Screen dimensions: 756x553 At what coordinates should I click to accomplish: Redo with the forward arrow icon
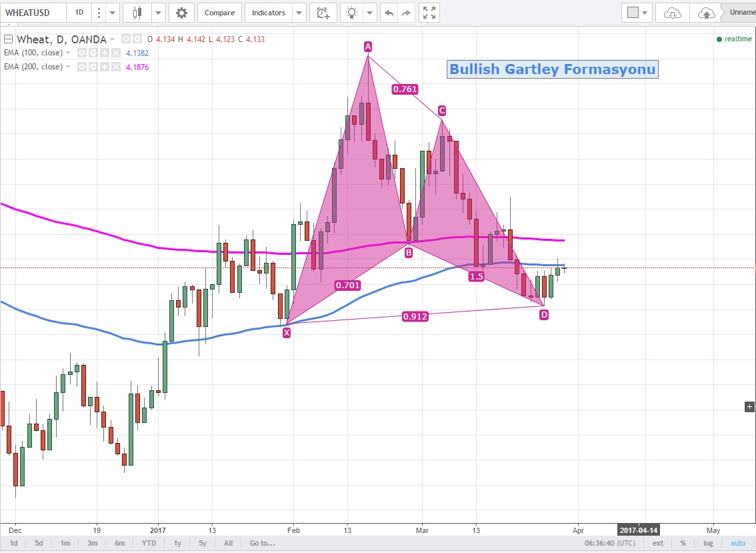pos(405,13)
